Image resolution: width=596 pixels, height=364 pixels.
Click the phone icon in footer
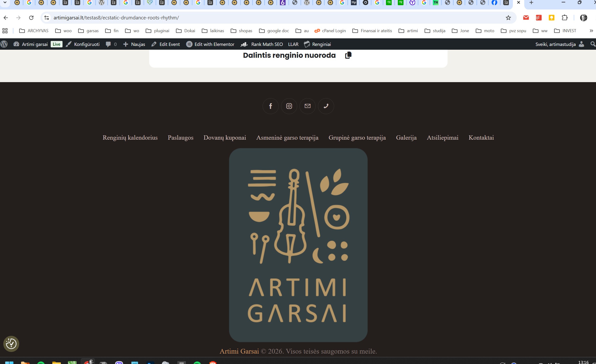[326, 106]
